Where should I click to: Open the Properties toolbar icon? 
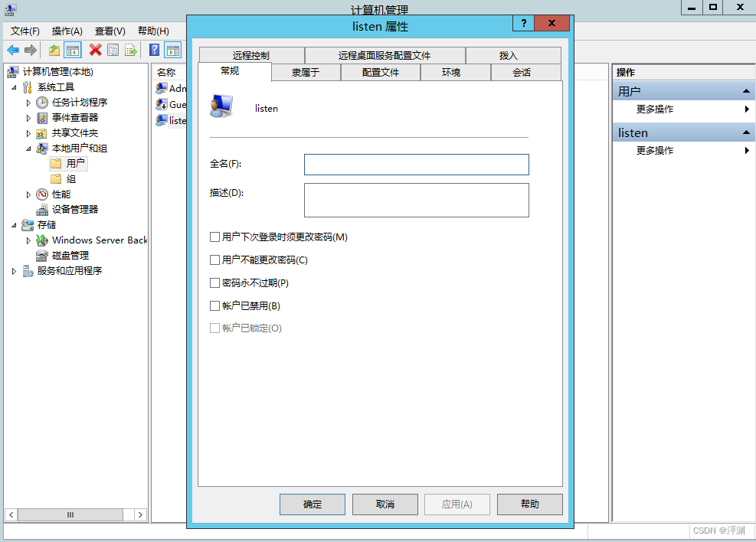[113, 50]
